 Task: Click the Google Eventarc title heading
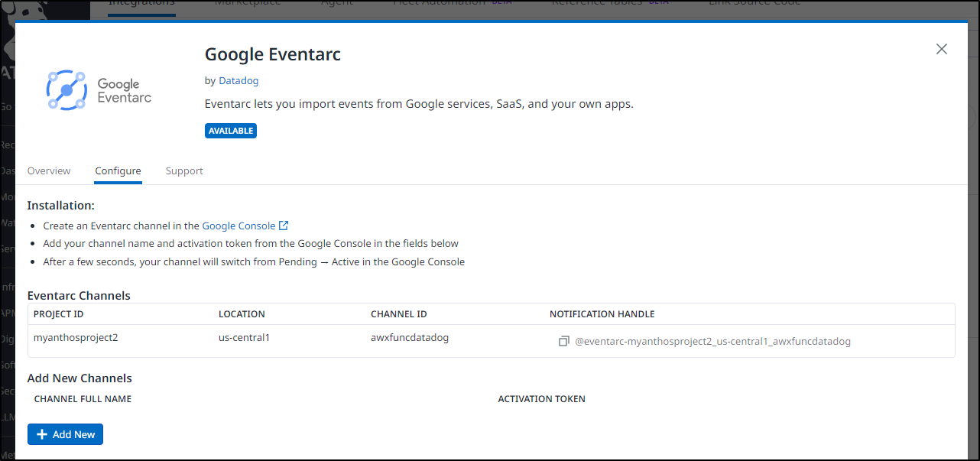[x=273, y=54]
